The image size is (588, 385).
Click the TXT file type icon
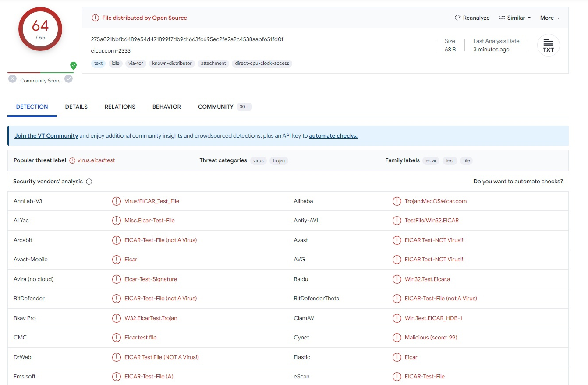pos(548,45)
